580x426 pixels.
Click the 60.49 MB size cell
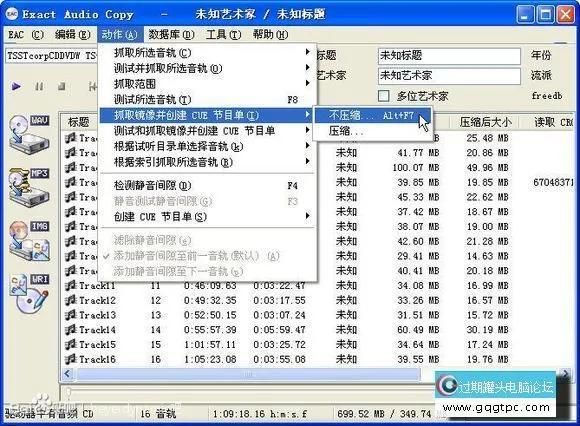pyautogui.click(x=418, y=329)
